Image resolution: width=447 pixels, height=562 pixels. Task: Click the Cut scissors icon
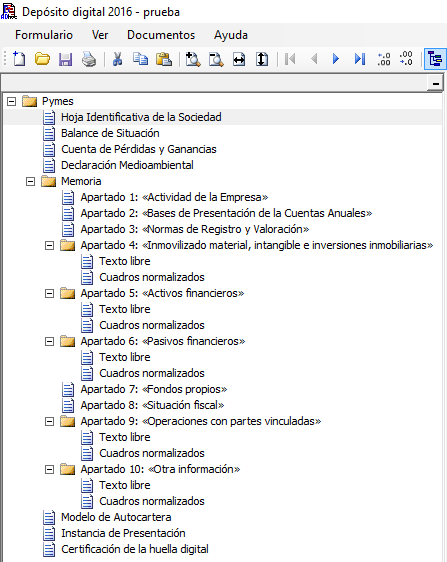(117, 59)
